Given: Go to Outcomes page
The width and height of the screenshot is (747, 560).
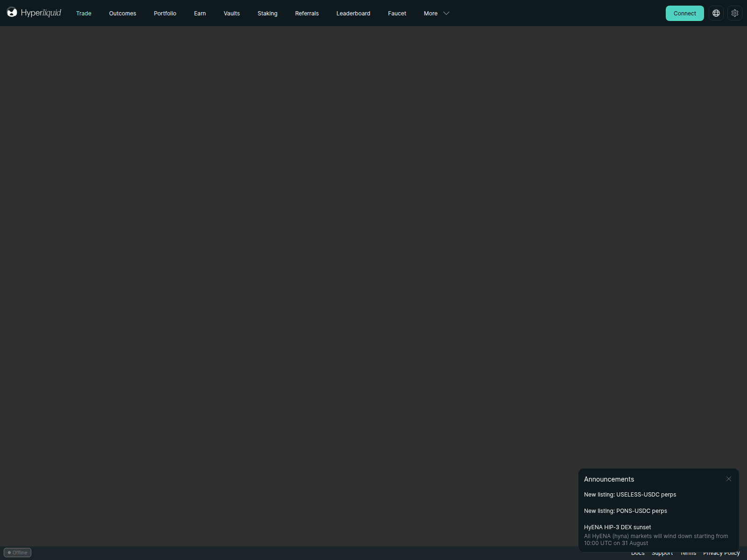Looking at the screenshot, I should pos(123,14).
